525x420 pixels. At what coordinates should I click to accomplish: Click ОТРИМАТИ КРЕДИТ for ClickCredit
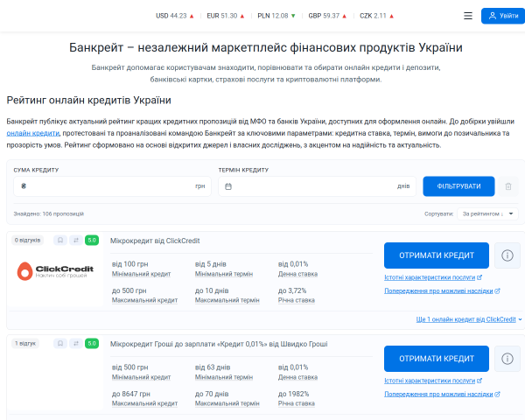pos(437,255)
